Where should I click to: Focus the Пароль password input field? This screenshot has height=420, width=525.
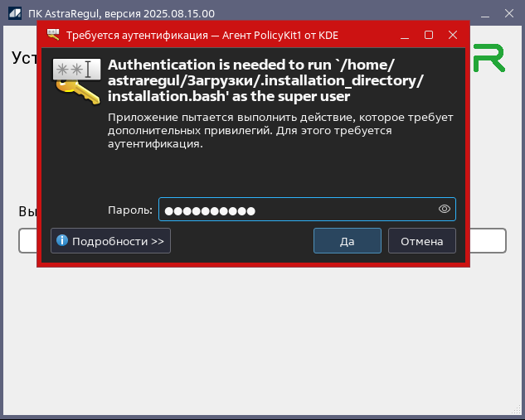(x=299, y=210)
